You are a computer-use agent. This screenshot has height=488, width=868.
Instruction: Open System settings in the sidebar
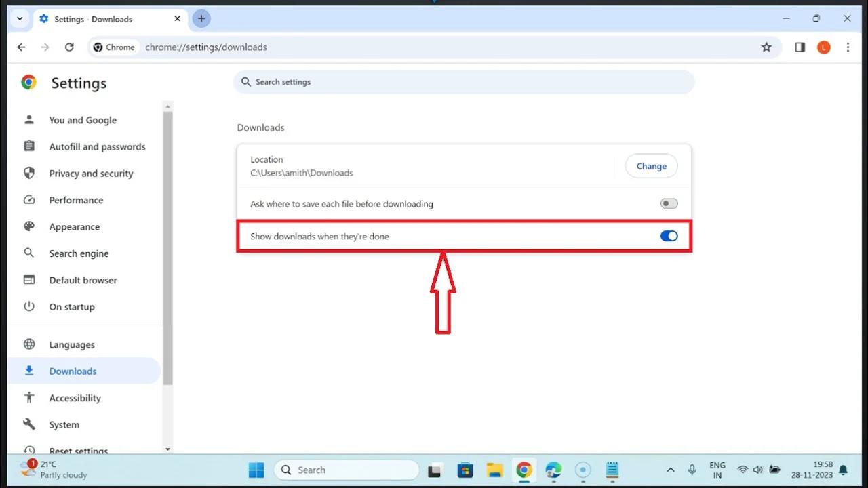pos(64,425)
